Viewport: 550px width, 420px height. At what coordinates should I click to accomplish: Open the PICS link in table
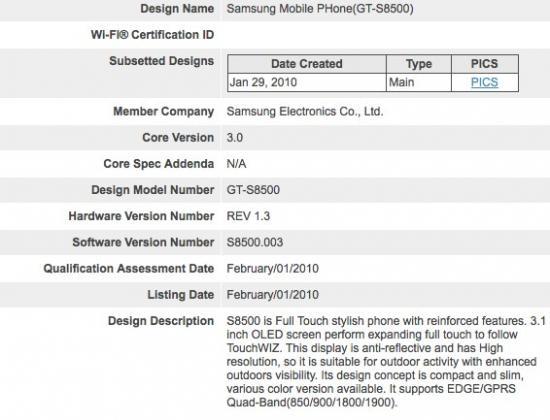point(484,82)
